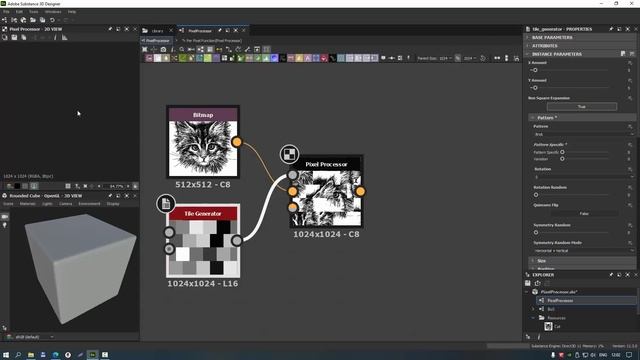Click the preset icon in Instance Parameters header
This screenshot has width=640, height=360.
[623, 54]
